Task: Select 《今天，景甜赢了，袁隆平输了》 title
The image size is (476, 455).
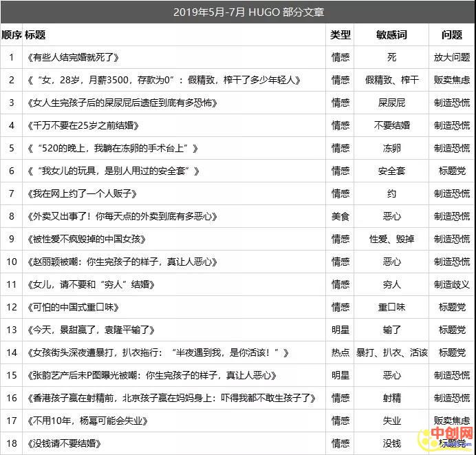Action: [x=92, y=330]
